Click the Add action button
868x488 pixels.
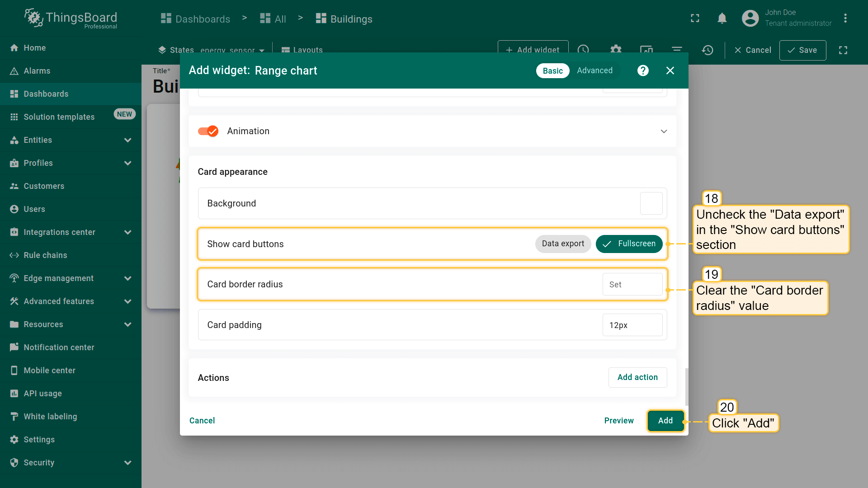click(637, 377)
